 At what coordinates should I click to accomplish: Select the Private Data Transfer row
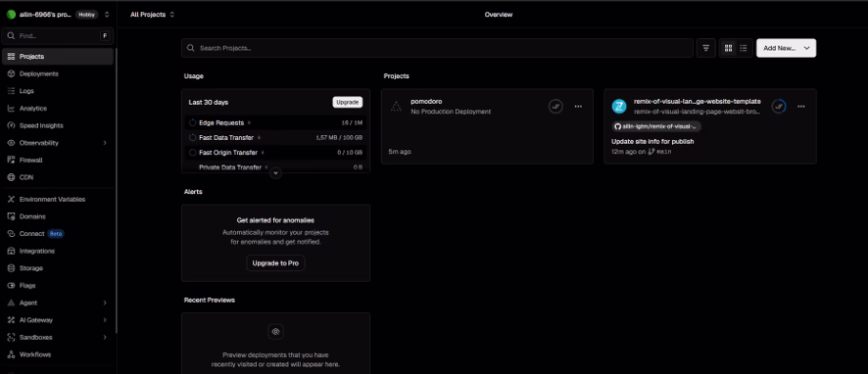click(x=275, y=167)
